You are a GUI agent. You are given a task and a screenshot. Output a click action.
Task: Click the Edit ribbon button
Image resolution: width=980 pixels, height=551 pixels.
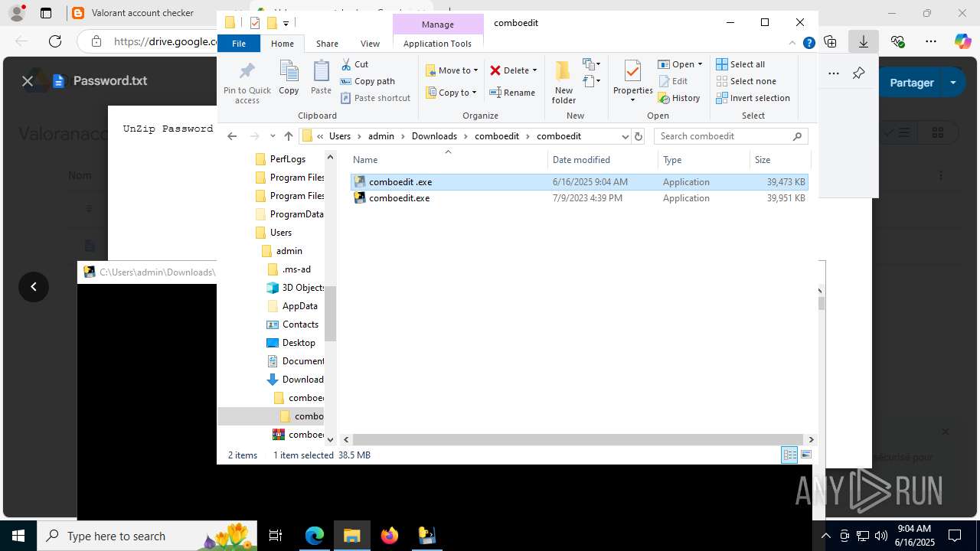click(x=672, y=81)
